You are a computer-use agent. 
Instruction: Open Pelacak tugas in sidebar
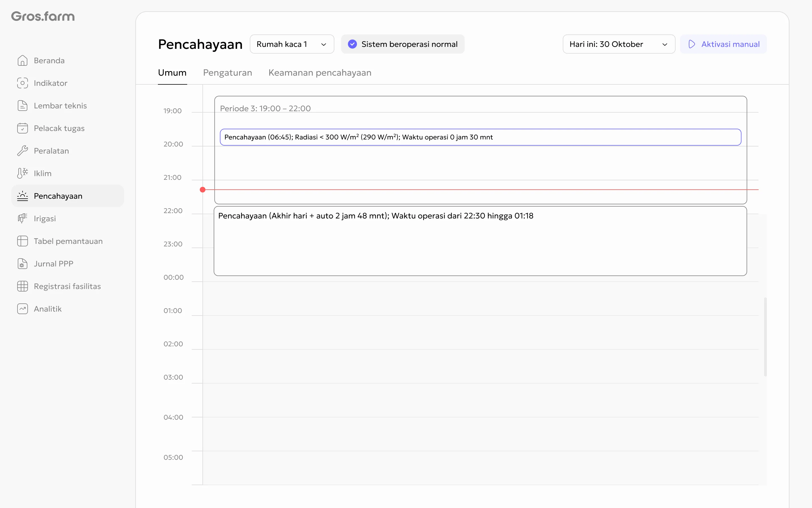tap(68, 128)
